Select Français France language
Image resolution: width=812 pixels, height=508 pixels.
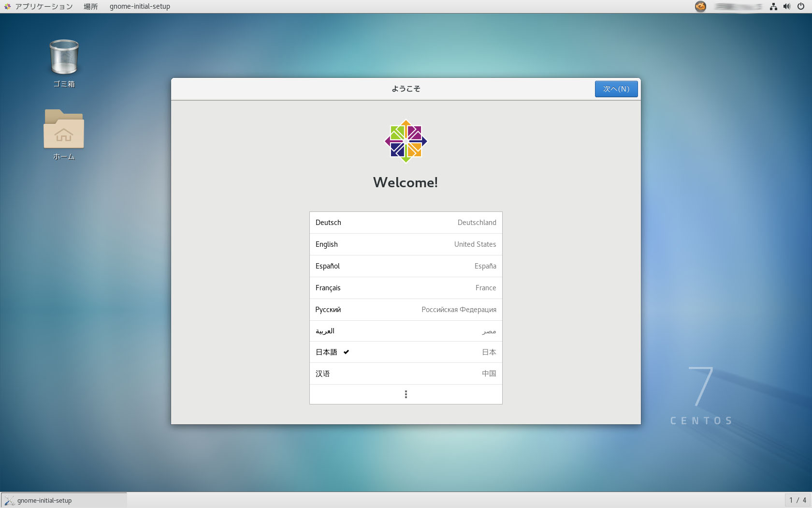point(406,288)
